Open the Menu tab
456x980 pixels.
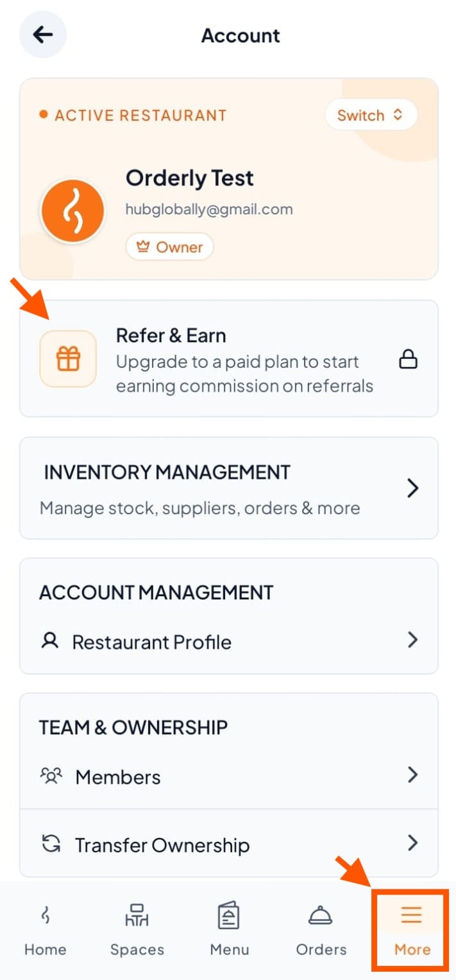pyautogui.click(x=229, y=930)
